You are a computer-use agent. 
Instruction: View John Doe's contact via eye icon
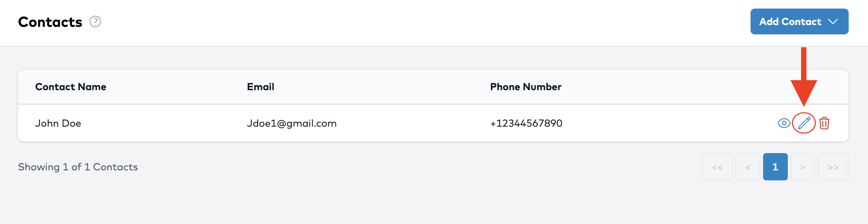pos(784,123)
